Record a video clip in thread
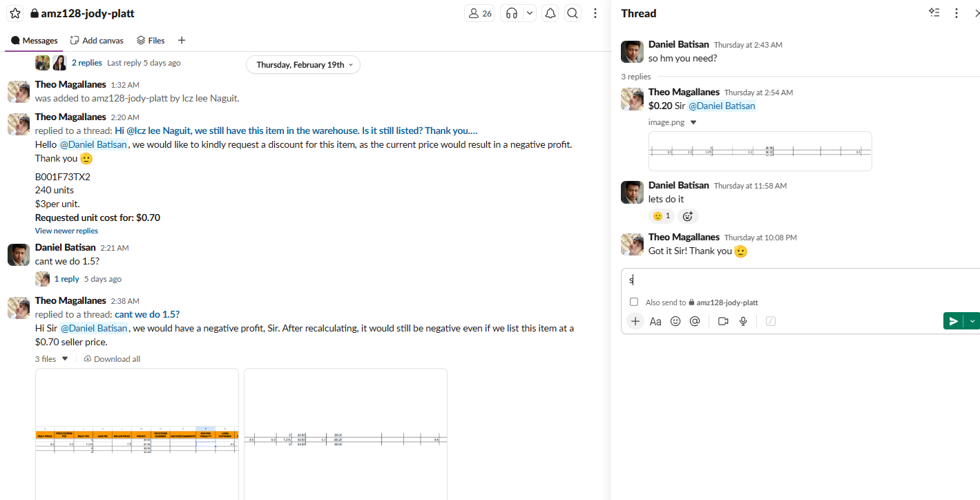 (723, 321)
